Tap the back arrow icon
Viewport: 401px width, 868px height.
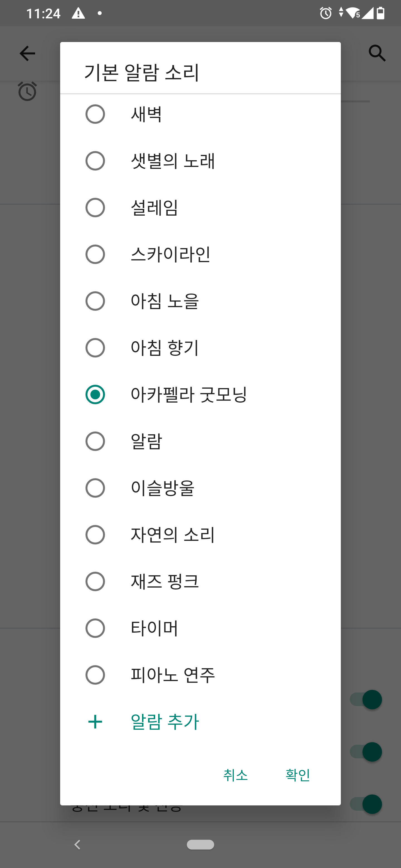(x=27, y=54)
